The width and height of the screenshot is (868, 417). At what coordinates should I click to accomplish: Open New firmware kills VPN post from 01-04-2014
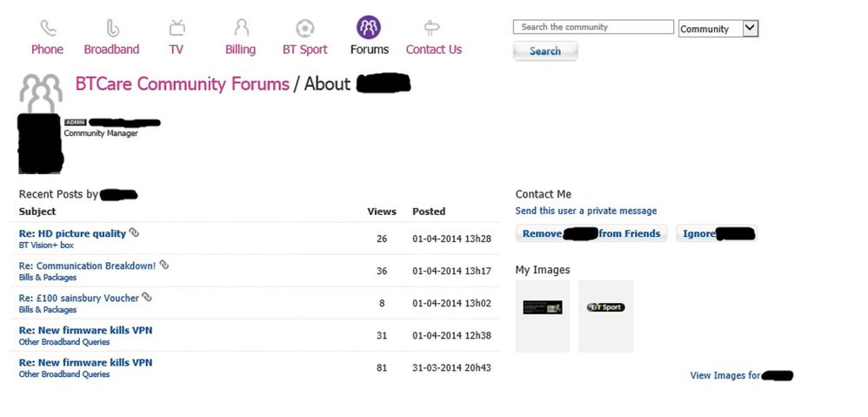(x=85, y=330)
